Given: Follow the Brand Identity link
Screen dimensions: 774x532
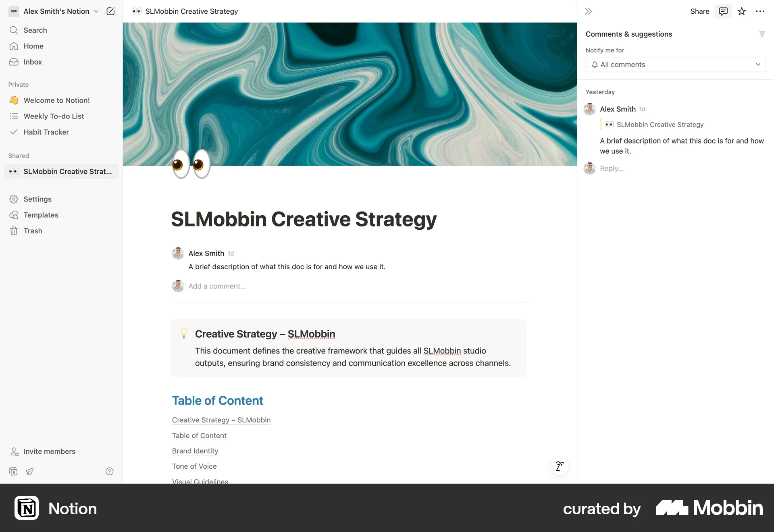Looking at the screenshot, I should pyautogui.click(x=195, y=451).
